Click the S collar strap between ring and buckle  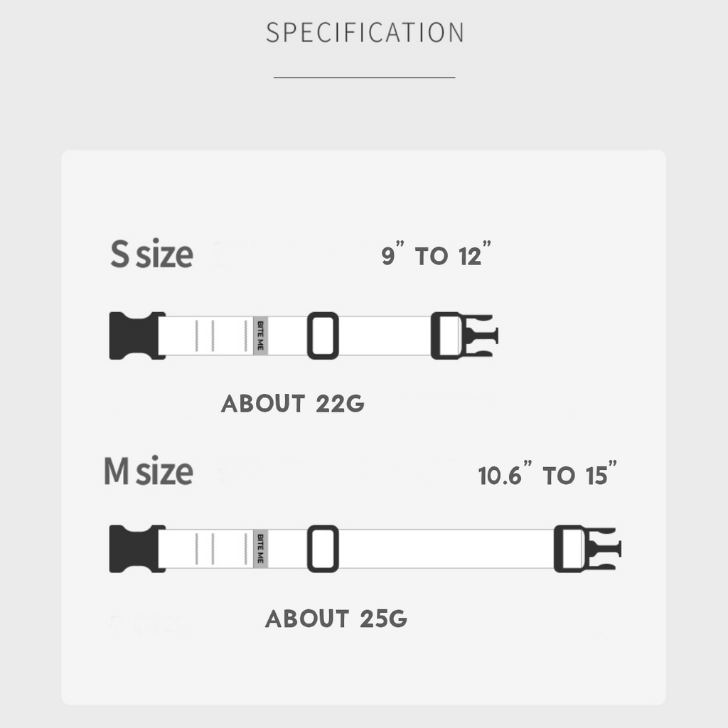pyautogui.click(x=384, y=336)
